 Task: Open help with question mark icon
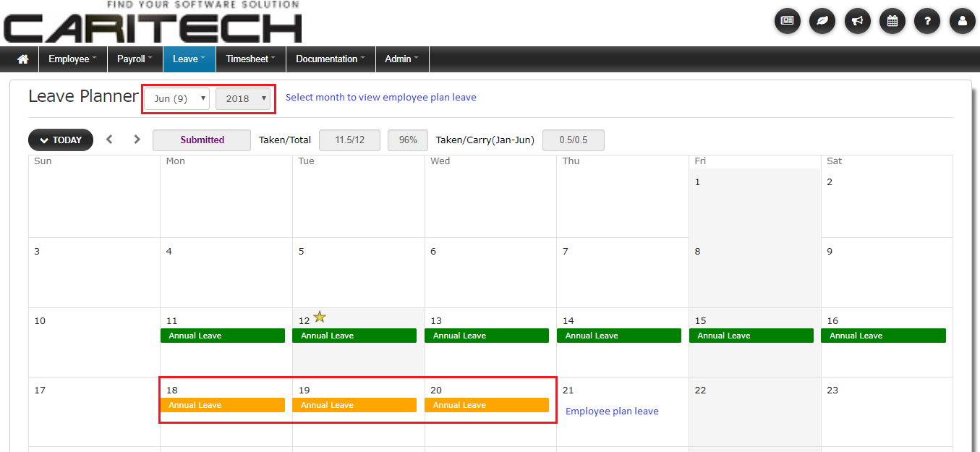(x=927, y=21)
